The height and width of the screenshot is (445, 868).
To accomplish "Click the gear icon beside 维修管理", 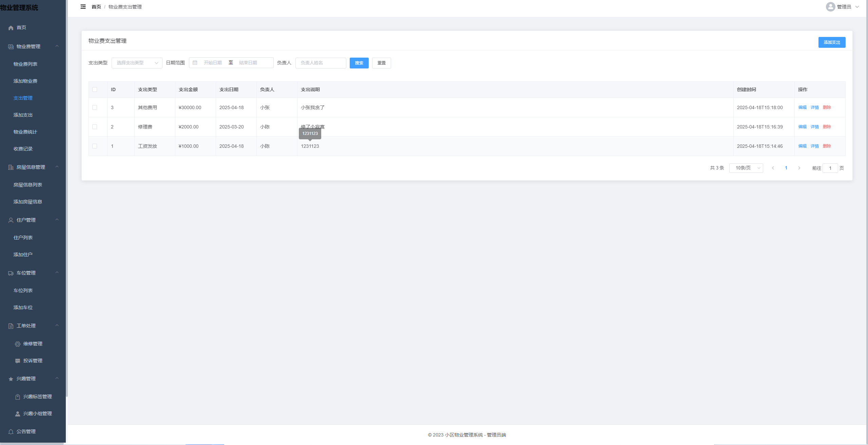I will (x=18, y=344).
